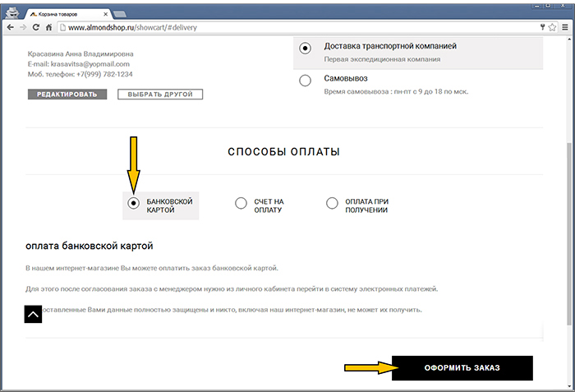Bookmark this page with the star icon
Image resolution: width=575 pixels, height=392 pixels.
pyautogui.click(x=552, y=27)
